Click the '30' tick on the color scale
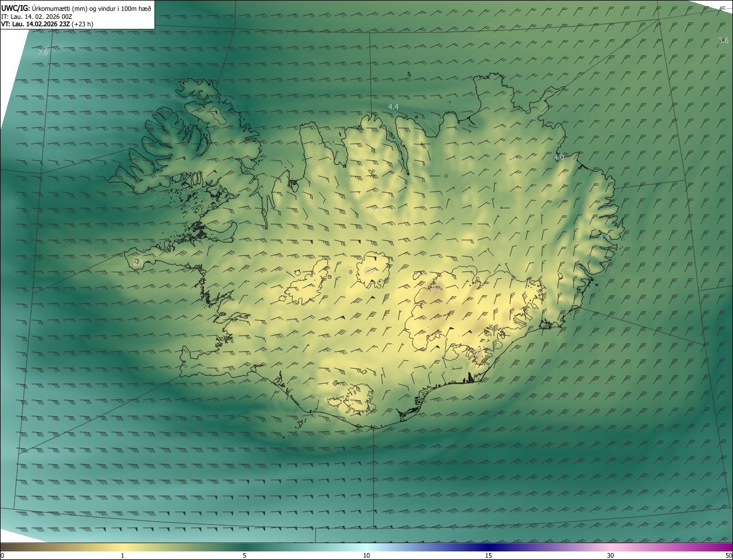The image size is (733, 560). pyautogui.click(x=610, y=555)
